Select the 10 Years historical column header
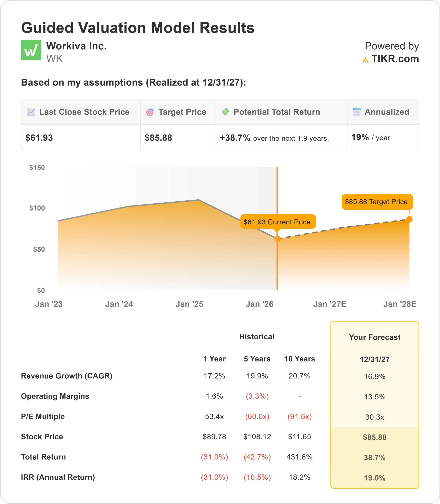Image resolution: width=440 pixels, height=504 pixels. tap(299, 359)
